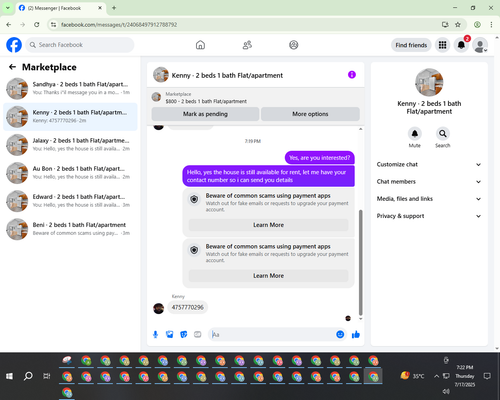Bookmark this page with star icon

(458, 25)
